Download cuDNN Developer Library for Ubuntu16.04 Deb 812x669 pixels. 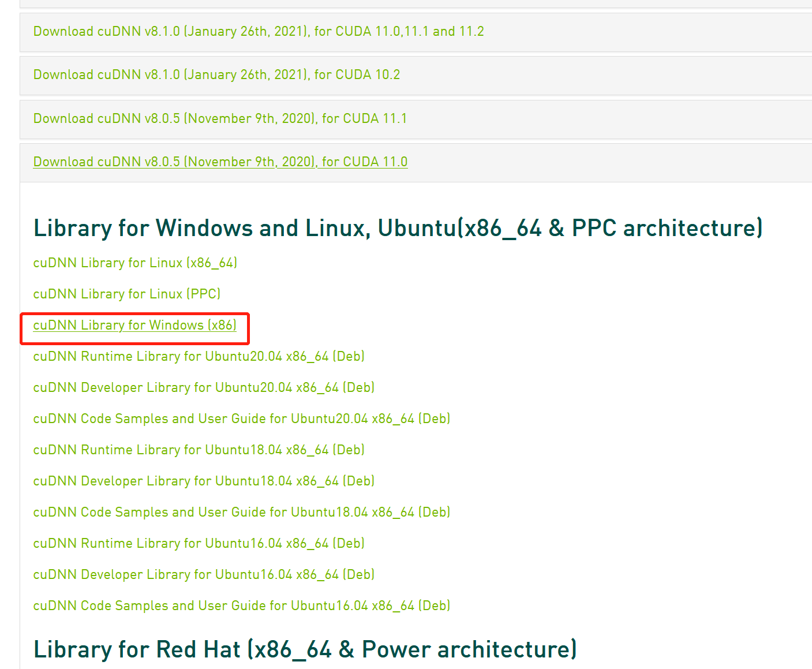204,574
